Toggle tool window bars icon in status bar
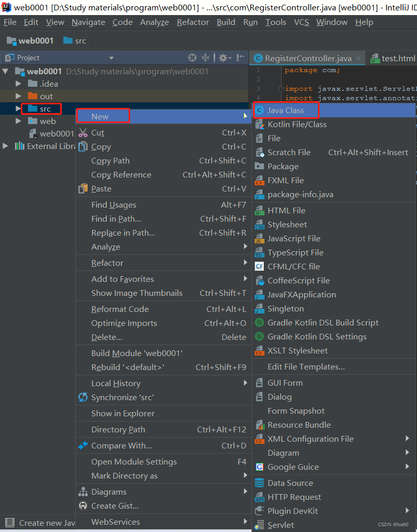The height and width of the screenshot is (532, 417). click(x=10, y=523)
